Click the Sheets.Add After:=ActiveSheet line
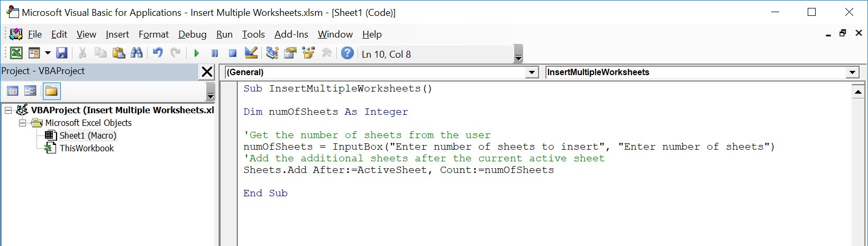This screenshot has height=246, width=868. point(398,170)
